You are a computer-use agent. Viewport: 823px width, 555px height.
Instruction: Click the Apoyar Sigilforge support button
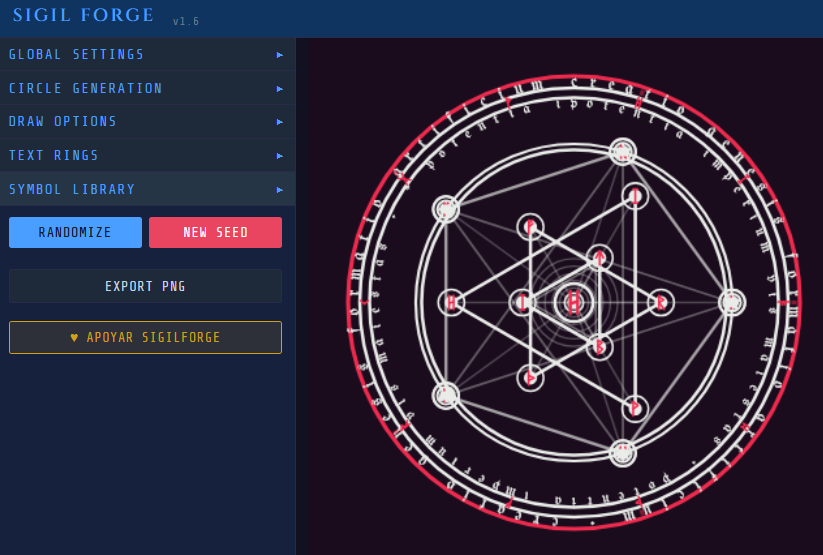(x=145, y=338)
